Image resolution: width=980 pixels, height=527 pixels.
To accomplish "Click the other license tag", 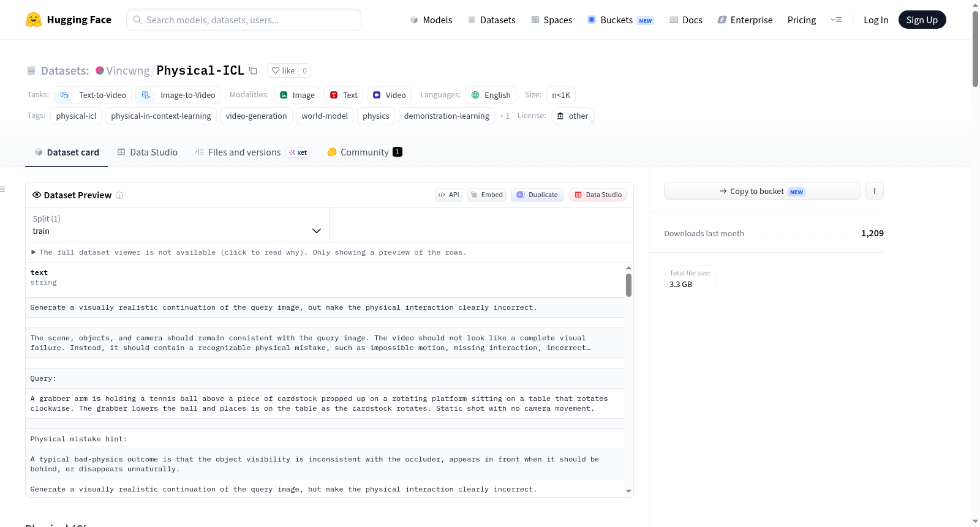I will coord(573,116).
